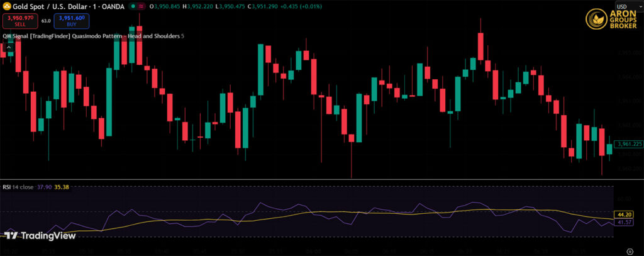Select the RSI 14 close indicator label
The image size is (644, 256).
click(19, 187)
